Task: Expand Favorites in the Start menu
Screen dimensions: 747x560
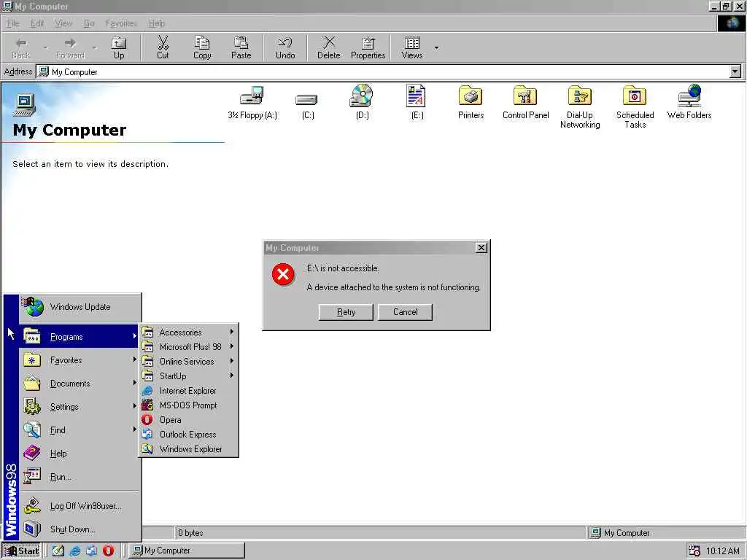Action: 79,360
